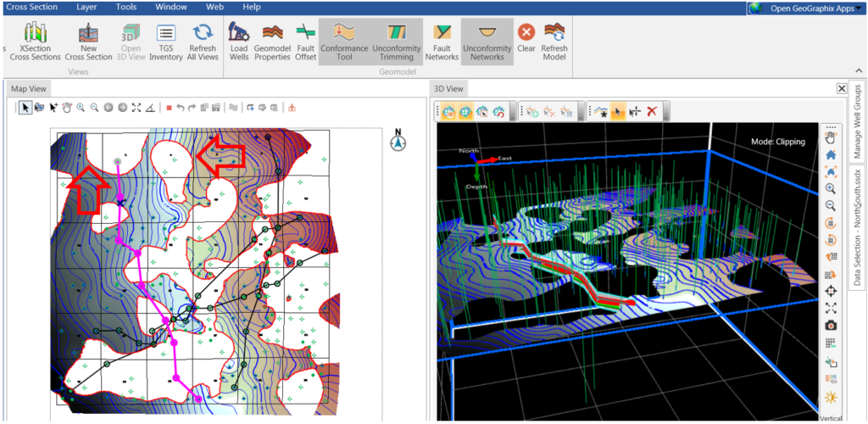Refresh All Views
This screenshot has height=424, width=868.
203,42
